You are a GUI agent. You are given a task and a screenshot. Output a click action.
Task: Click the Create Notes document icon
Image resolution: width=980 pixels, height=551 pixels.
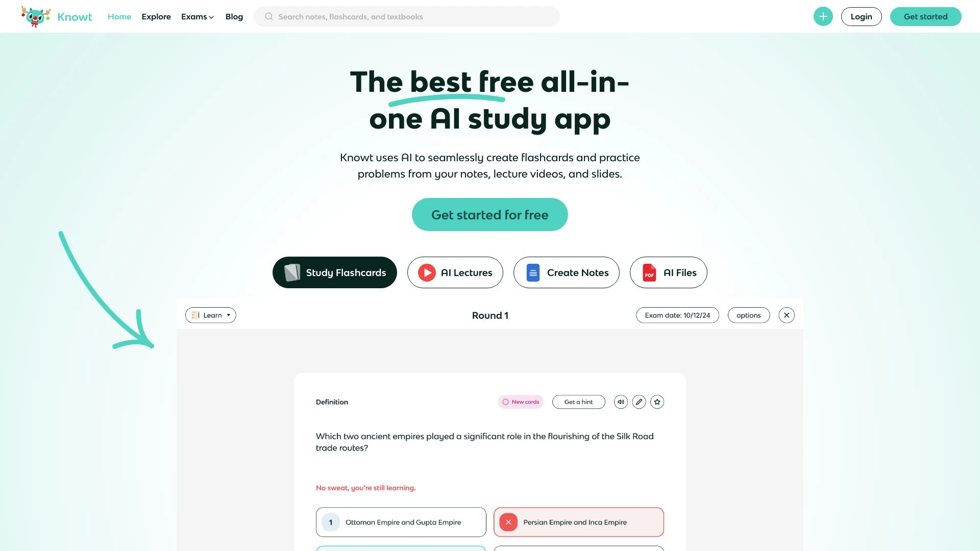tap(533, 272)
